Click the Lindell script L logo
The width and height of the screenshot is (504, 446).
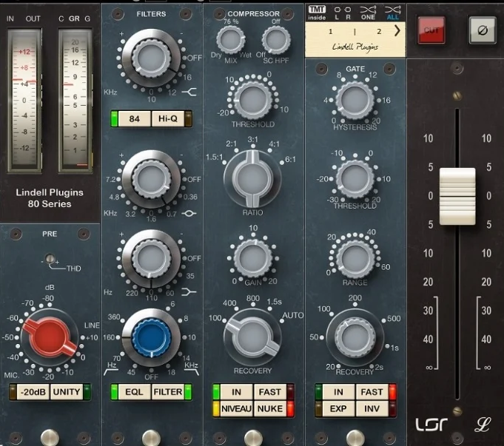pos(482,425)
